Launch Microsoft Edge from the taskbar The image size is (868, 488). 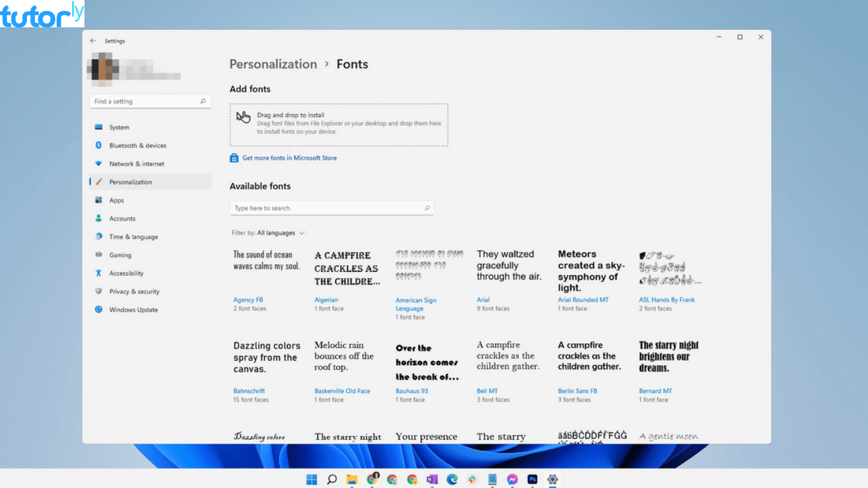(452, 480)
